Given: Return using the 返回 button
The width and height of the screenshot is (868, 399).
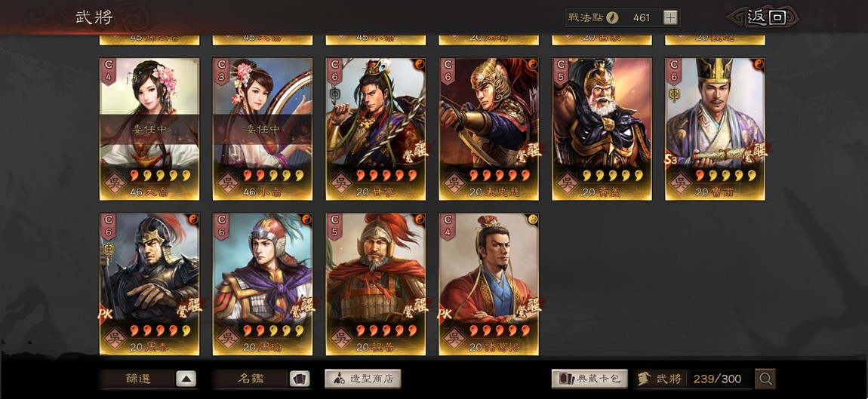Looking at the screenshot, I should click(766, 17).
